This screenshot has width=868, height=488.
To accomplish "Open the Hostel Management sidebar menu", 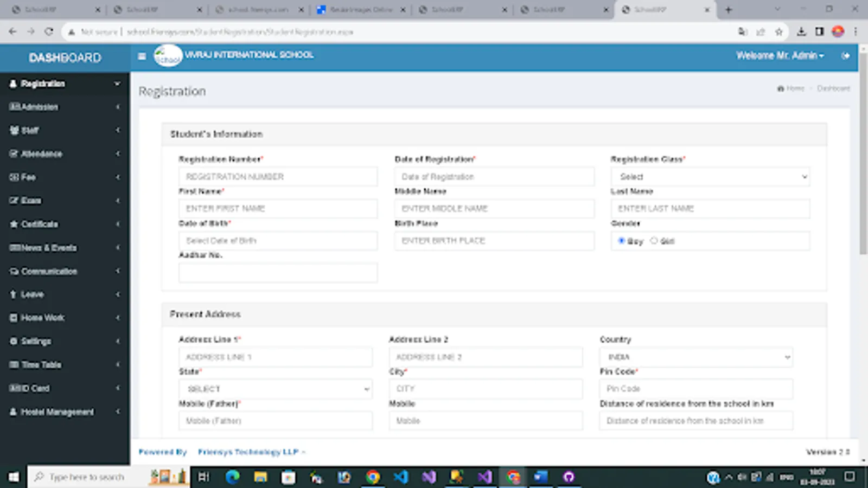I will click(65, 412).
